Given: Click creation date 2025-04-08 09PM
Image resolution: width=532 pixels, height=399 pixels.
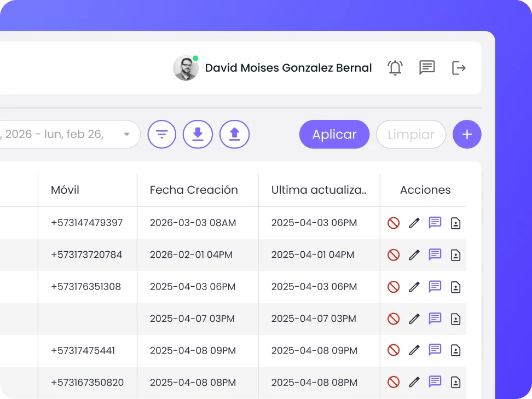Looking at the screenshot, I should pos(193,350).
